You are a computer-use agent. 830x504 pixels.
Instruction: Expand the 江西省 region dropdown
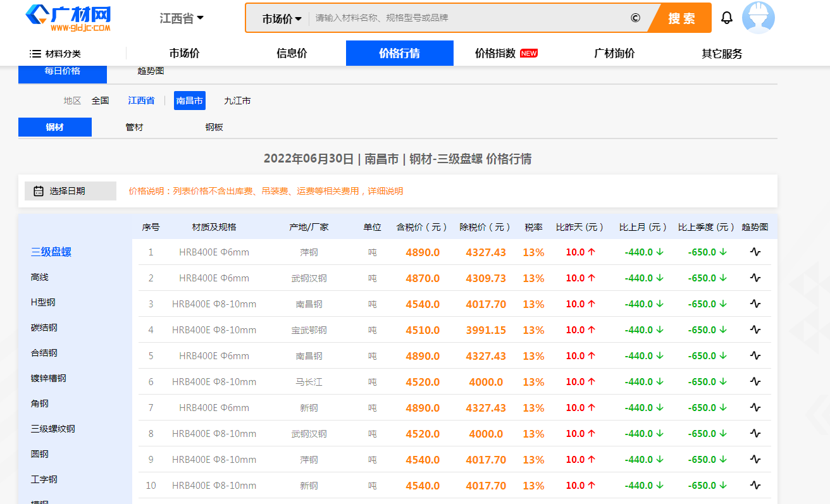point(182,18)
